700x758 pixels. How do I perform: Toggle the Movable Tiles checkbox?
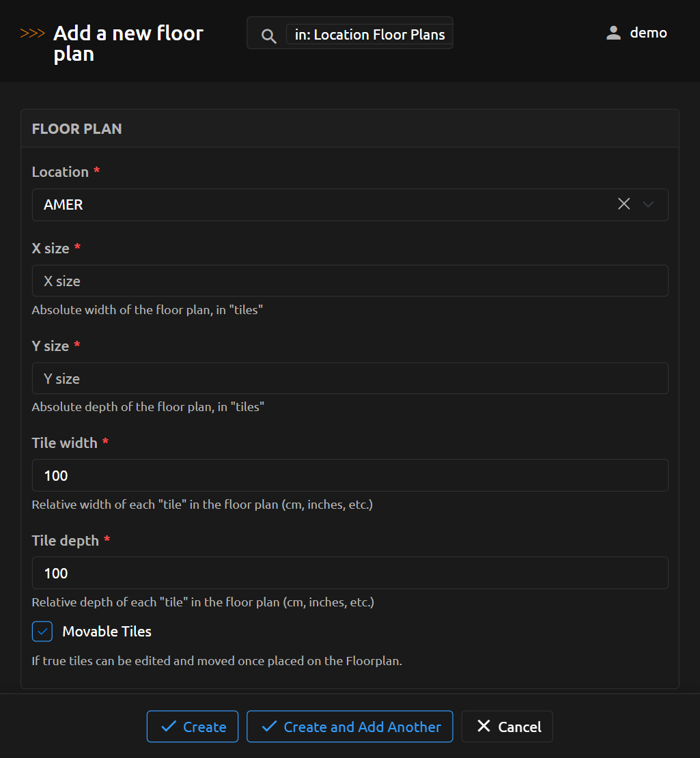pyautogui.click(x=42, y=632)
